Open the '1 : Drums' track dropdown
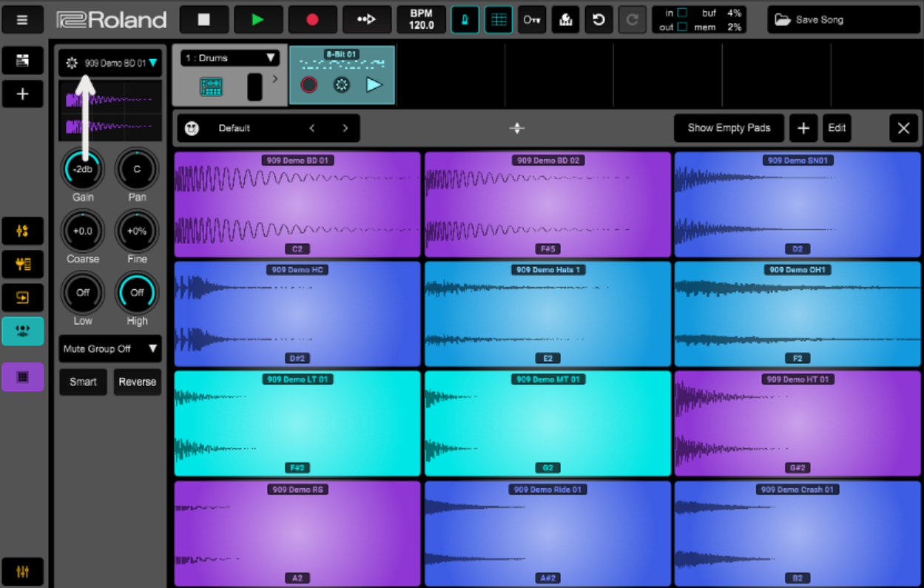 [230, 58]
